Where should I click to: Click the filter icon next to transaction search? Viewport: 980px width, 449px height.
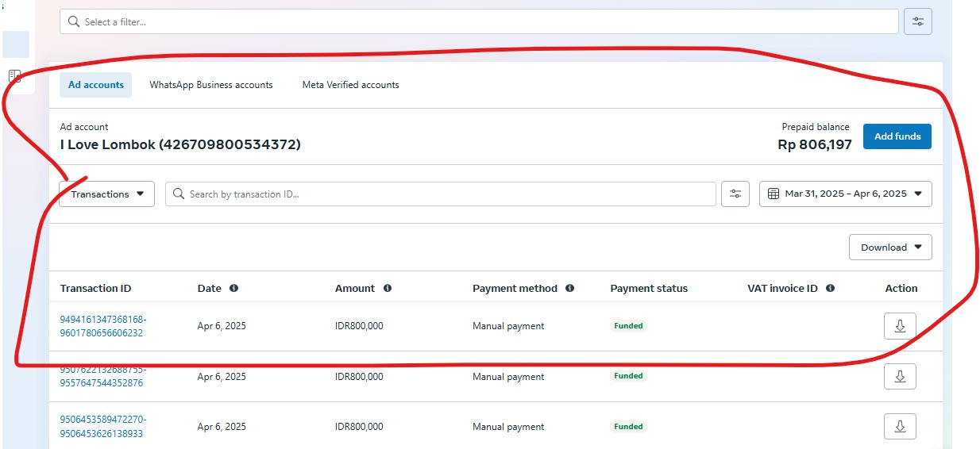[735, 194]
